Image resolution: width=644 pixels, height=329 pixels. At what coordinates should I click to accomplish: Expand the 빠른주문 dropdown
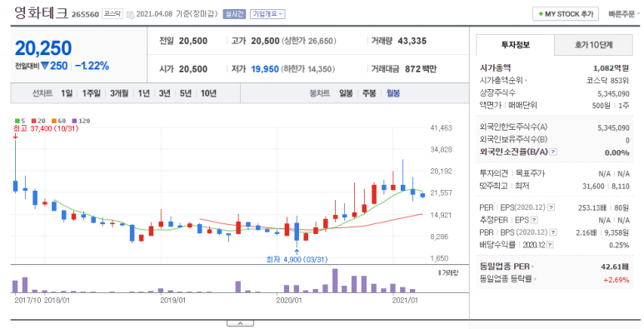[x=624, y=14]
